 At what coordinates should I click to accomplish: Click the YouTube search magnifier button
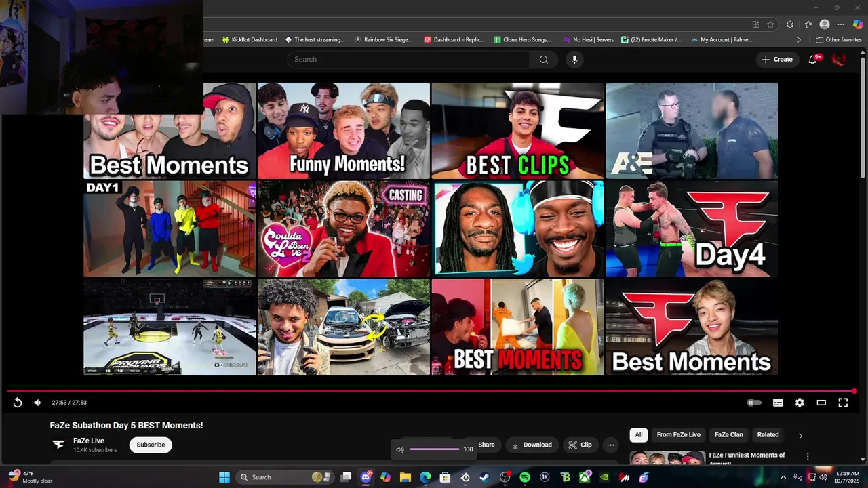[543, 60]
